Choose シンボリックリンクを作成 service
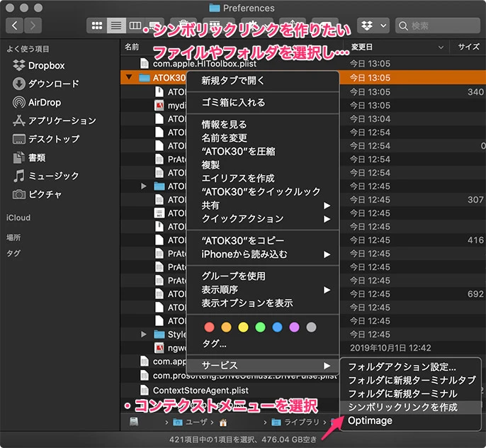486x448 pixels. click(410, 408)
